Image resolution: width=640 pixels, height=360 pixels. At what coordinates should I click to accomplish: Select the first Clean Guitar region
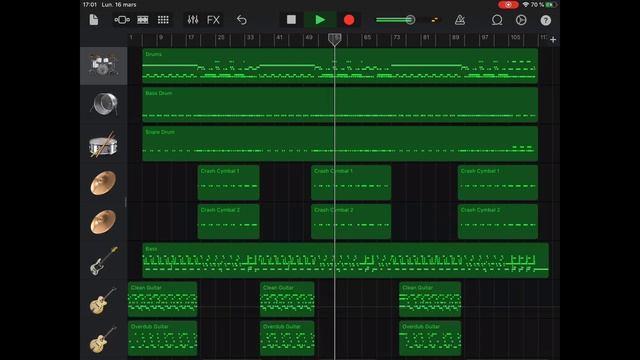[162, 299]
